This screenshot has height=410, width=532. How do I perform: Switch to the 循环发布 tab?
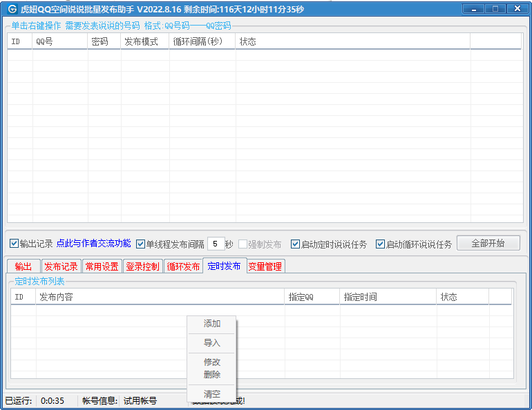click(183, 266)
